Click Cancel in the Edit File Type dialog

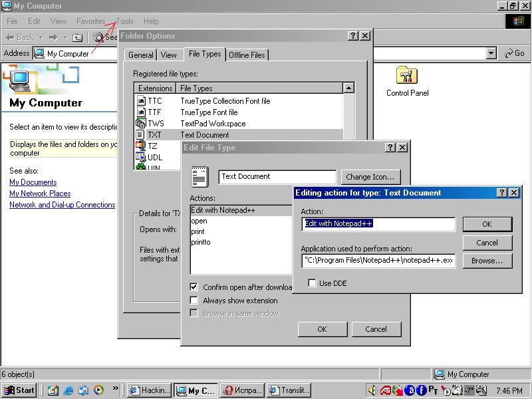click(x=376, y=329)
